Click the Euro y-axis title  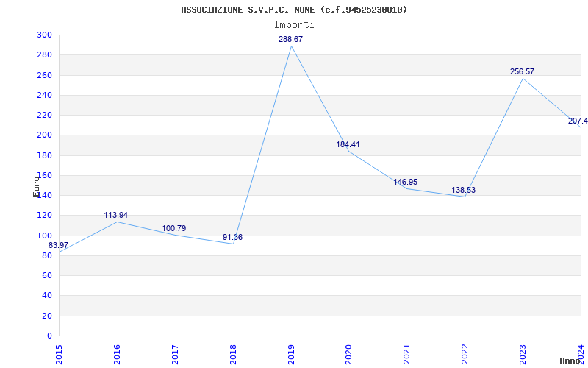(x=36, y=186)
